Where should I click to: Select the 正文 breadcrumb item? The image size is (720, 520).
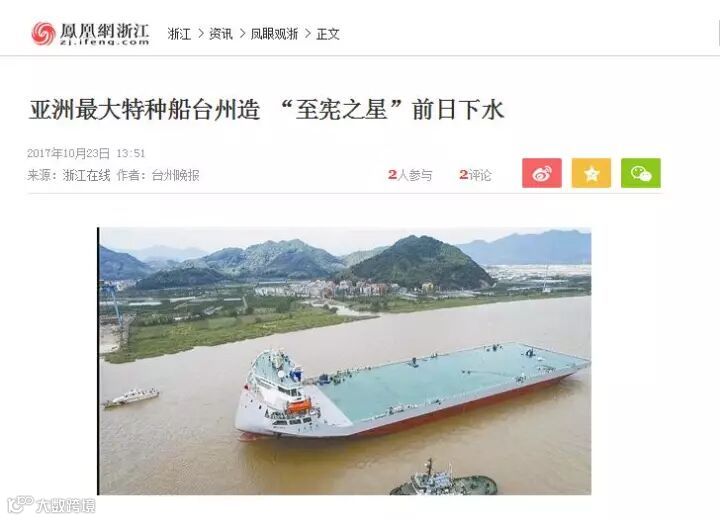pos(328,34)
